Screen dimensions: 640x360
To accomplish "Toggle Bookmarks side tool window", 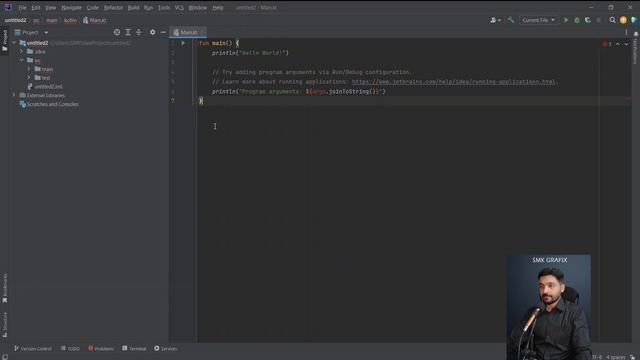I will (4, 288).
